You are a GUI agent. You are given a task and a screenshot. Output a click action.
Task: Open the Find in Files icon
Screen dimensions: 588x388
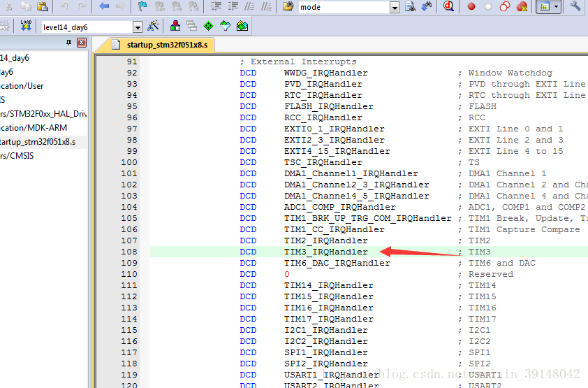[x=288, y=6]
